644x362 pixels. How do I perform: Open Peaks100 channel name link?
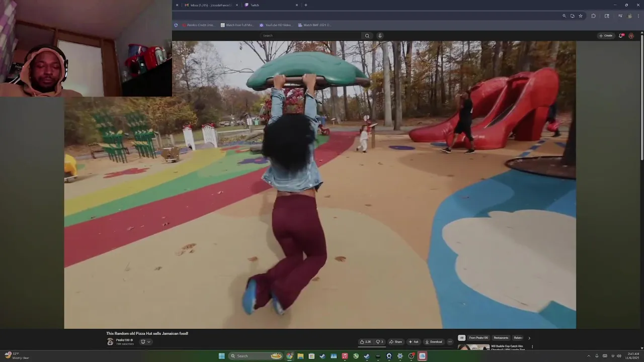click(123, 340)
